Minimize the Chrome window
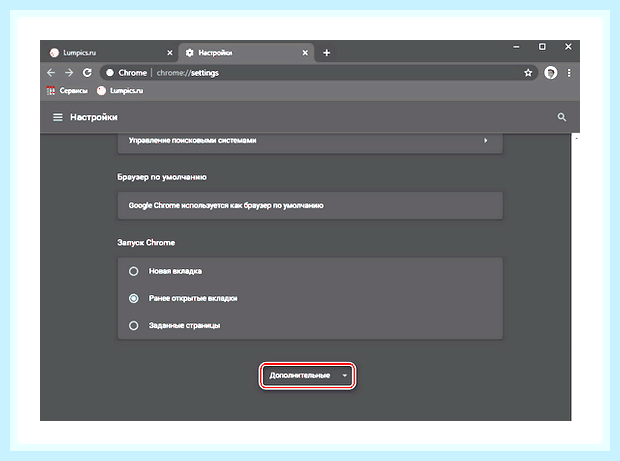Screen dimensions: 620x461 (516, 47)
